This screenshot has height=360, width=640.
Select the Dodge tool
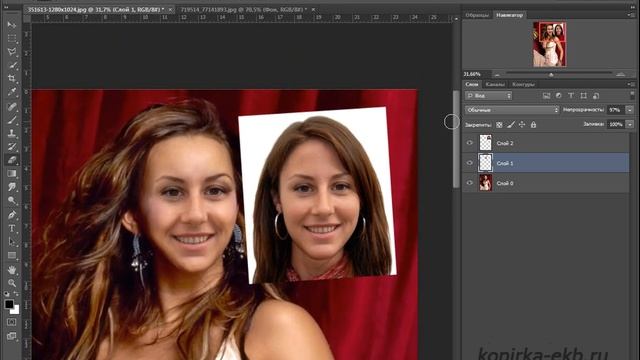pyautogui.click(x=12, y=200)
